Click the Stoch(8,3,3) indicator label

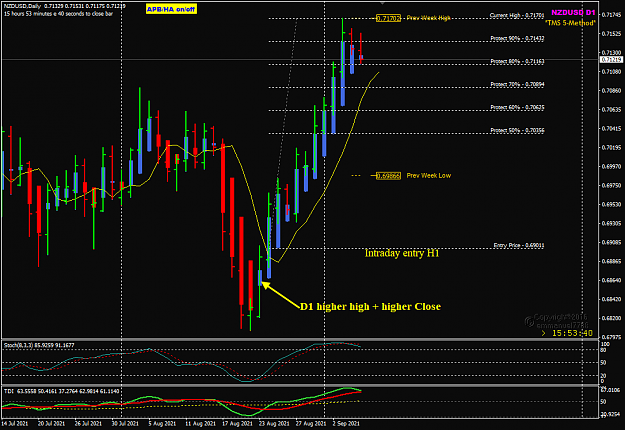[x=39, y=346]
